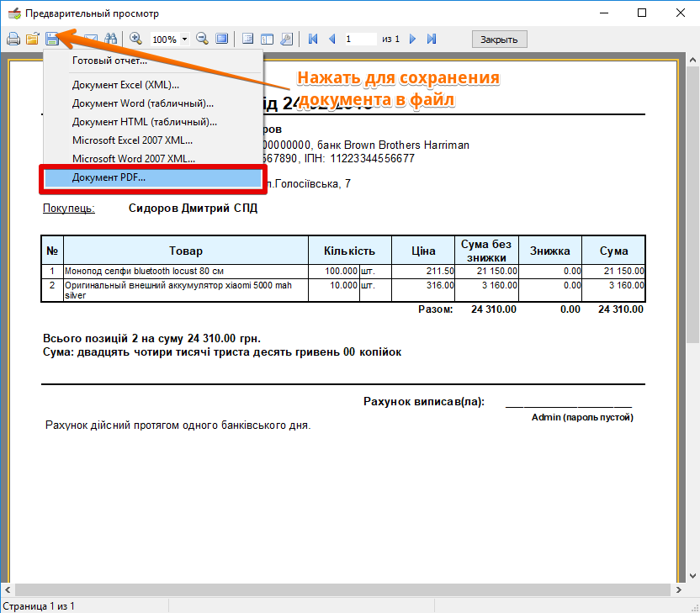Click the Разом: total label
The width and height of the screenshot is (700, 613).
pos(435,309)
